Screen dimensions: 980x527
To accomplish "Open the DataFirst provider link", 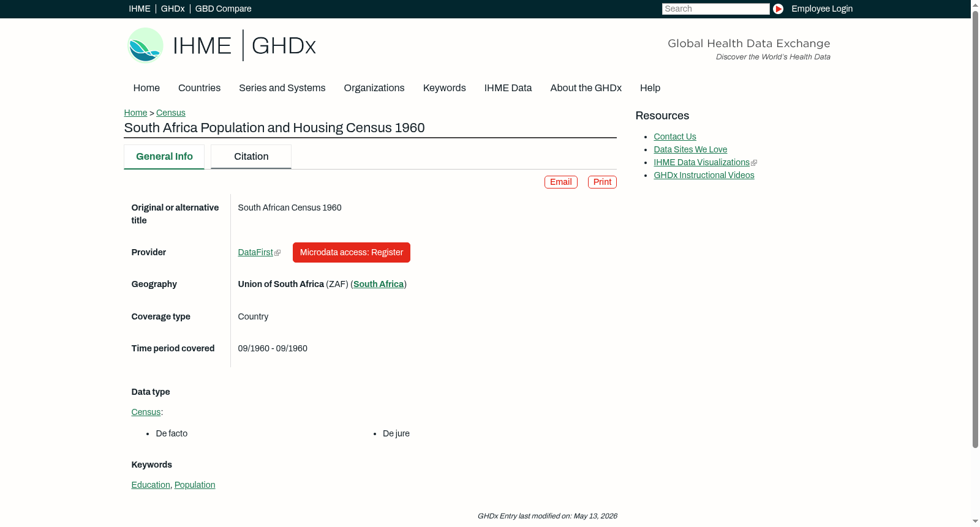I will (x=255, y=253).
